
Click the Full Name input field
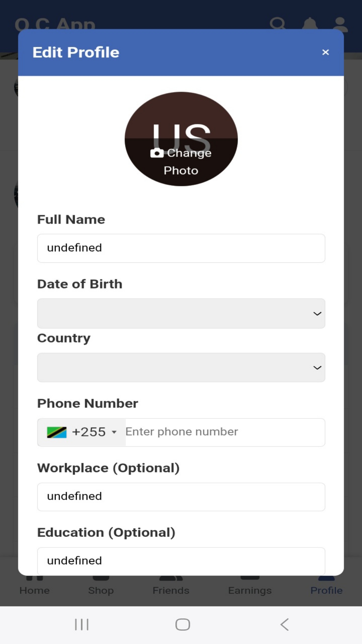tap(181, 248)
